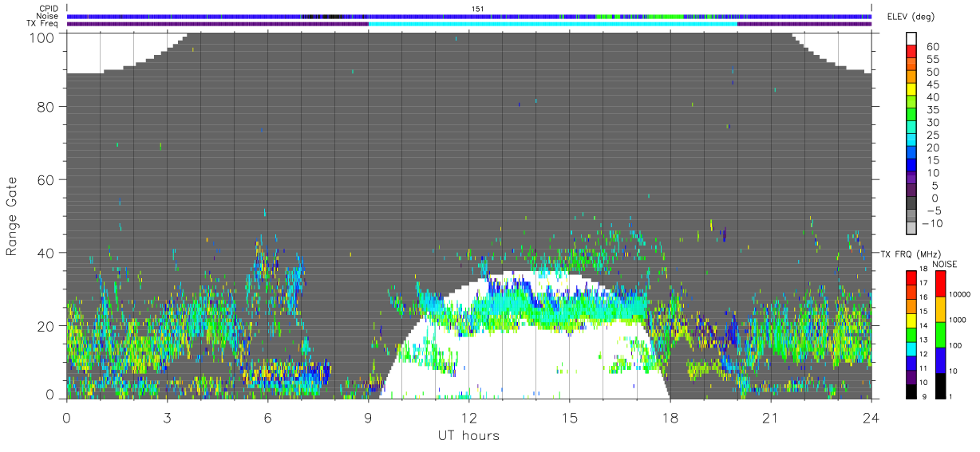Click the 'UT hours' x-axis title
This screenshot has height=452, width=980.
(x=468, y=435)
